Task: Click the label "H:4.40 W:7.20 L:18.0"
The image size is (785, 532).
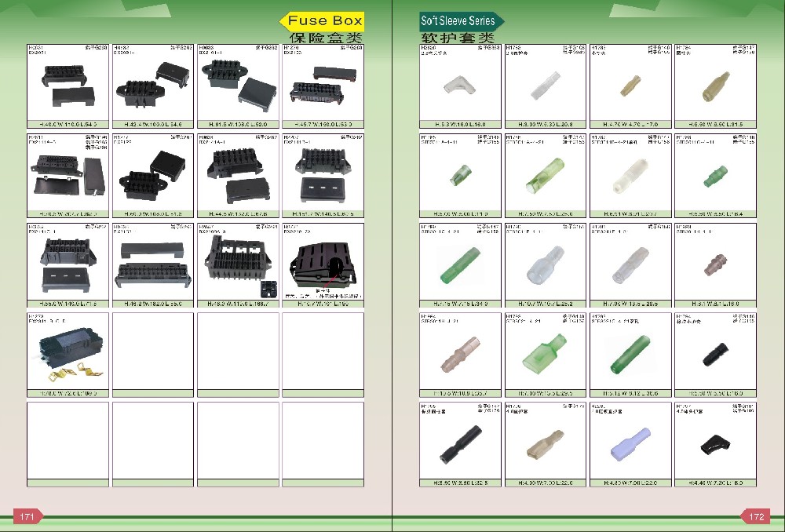Action: (715, 483)
